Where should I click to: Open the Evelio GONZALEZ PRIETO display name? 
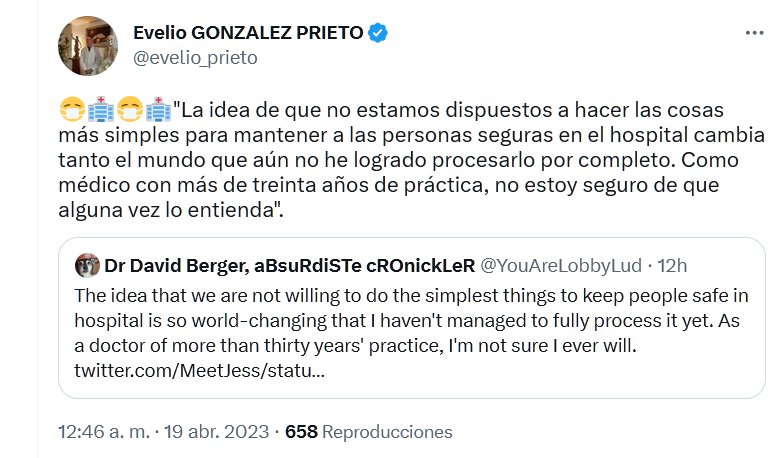(x=247, y=32)
